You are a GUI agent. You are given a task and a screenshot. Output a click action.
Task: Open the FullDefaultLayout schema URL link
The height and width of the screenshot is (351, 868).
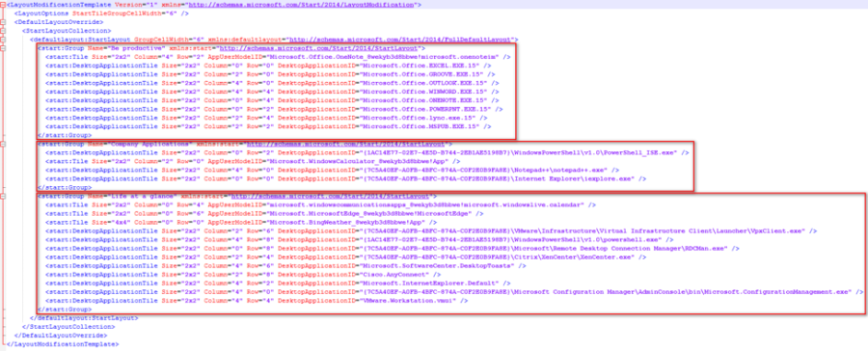(x=402, y=40)
